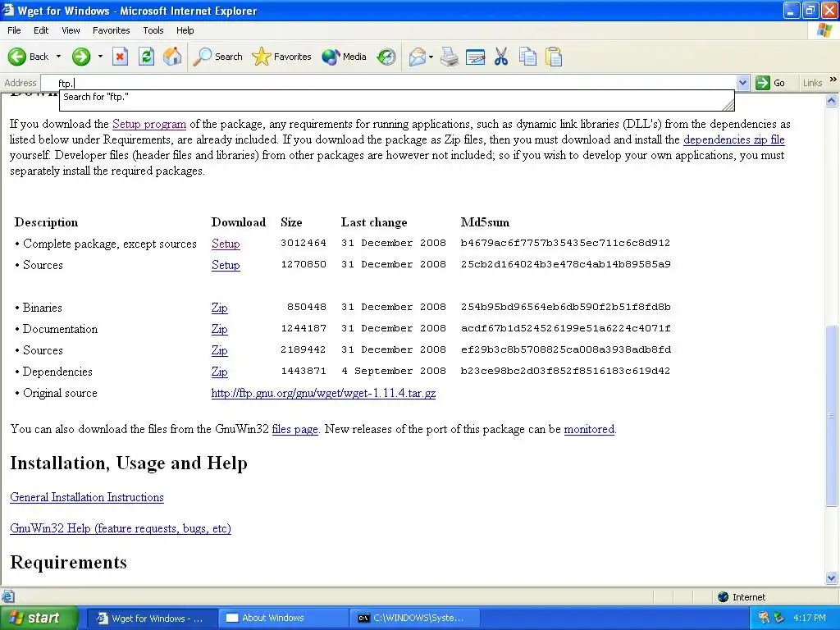The width and height of the screenshot is (840, 630).
Task: Click the Edit page icon on the toolbar
Action: [x=475, y=57]
